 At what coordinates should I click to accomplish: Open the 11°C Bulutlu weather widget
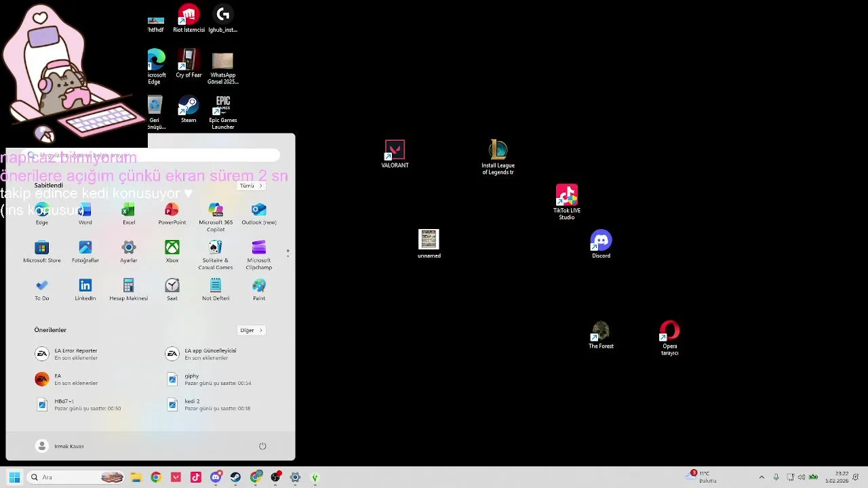click(x=703, y=476)
